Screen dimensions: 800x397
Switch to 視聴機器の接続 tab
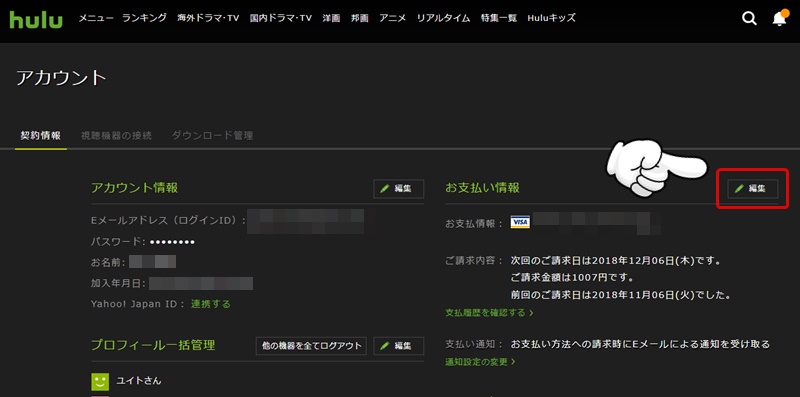(116, 136)
